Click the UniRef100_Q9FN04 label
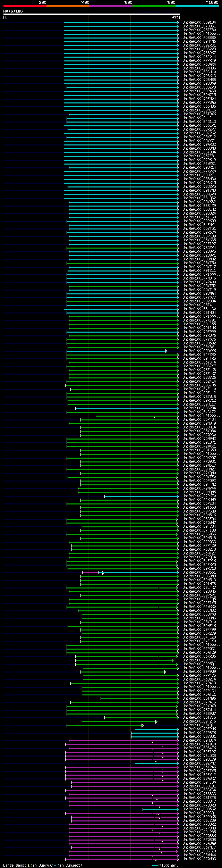This screenshot has height=868, width=222. (199, 99)
